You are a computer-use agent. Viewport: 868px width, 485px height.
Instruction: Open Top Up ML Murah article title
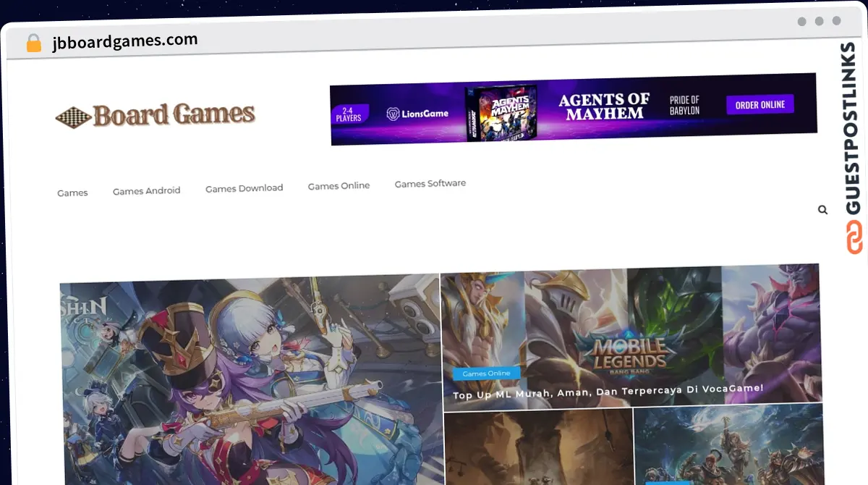pyautogui.click(x=608, y=391)
